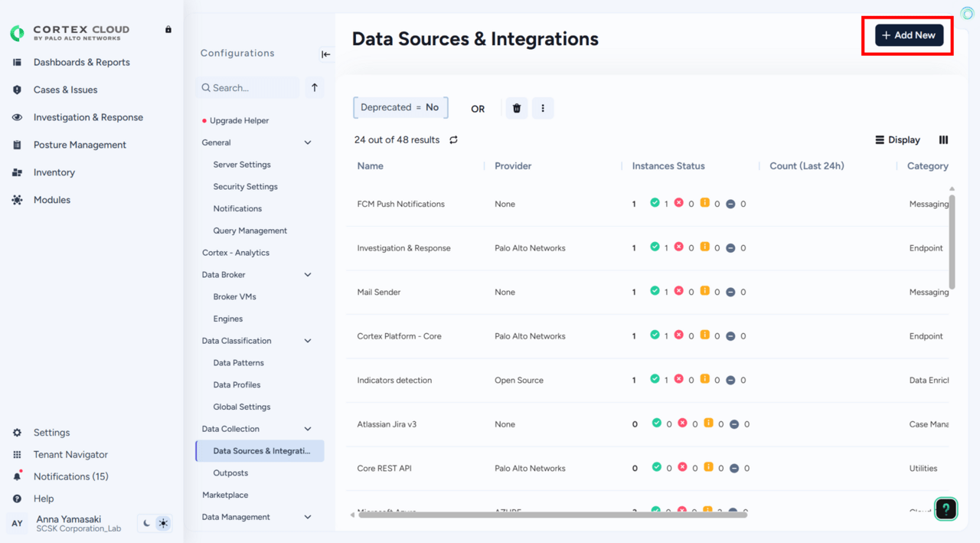Click red error status in Mail Sender row
This screenshot has width=980, height=543.
click(x=678, y=291)
